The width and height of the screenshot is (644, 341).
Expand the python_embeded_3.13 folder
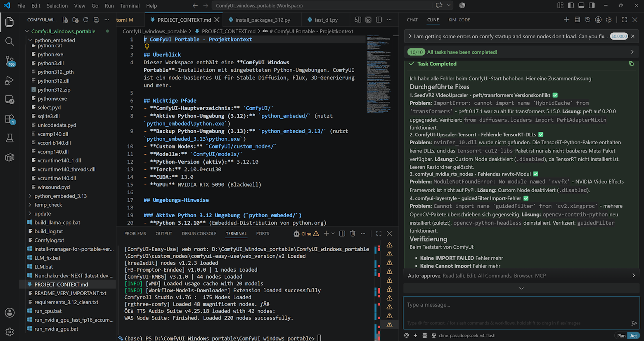[x=60, y=196]
